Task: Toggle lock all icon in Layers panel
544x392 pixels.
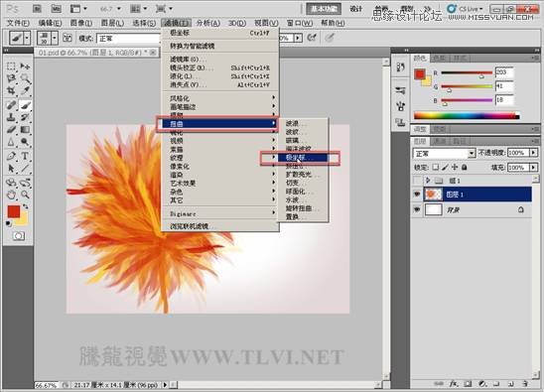Action: click(465, 167)
